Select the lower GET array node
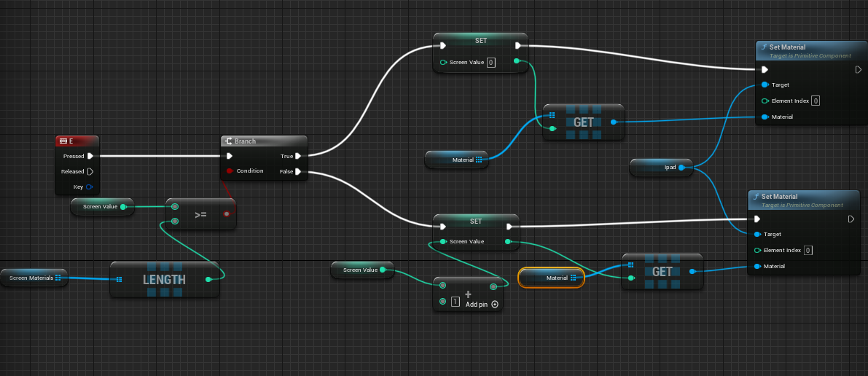 662,271
